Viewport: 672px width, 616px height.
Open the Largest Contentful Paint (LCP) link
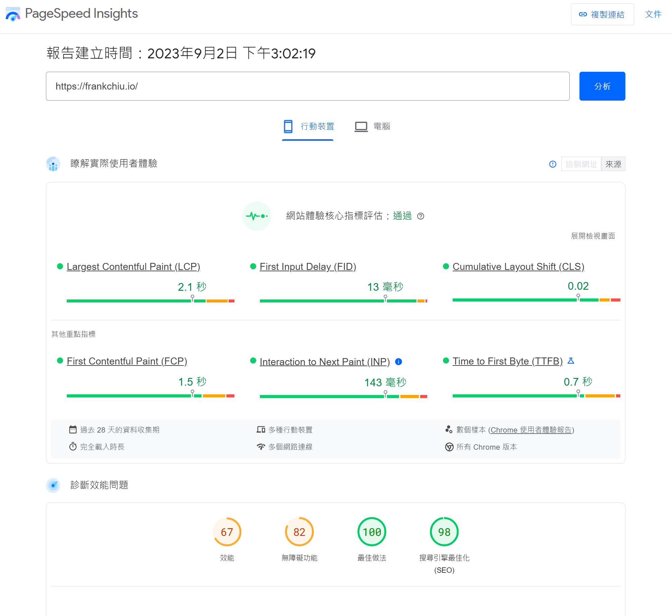point(133,267)
